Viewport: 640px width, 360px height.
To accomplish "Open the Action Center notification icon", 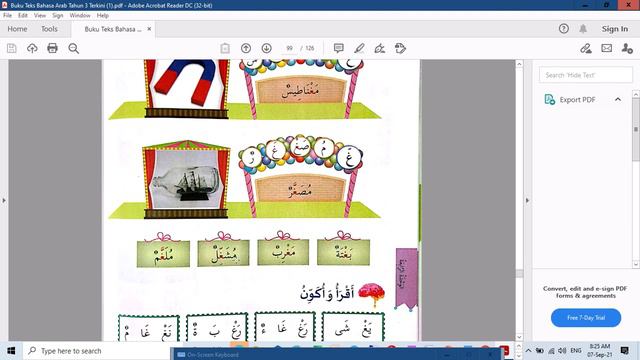I will click(x=624, y=351).
